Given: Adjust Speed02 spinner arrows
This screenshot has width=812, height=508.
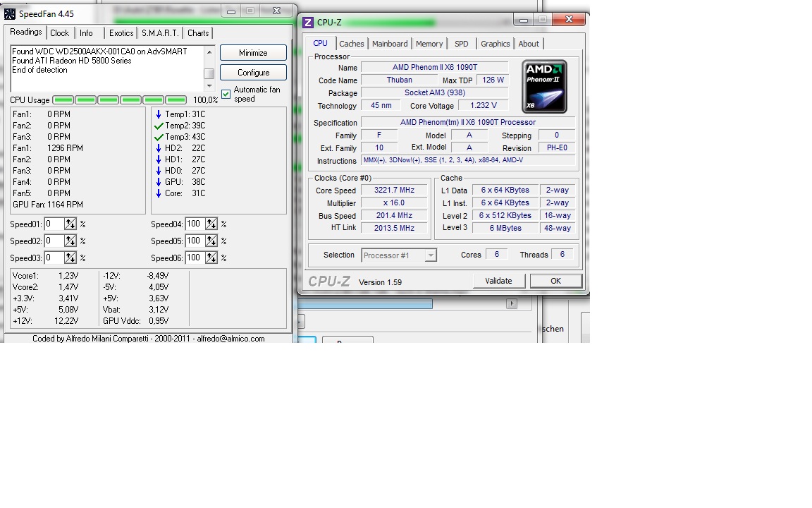Looking at the screenshot, I should pyautogui.click(x=70, y=241).
